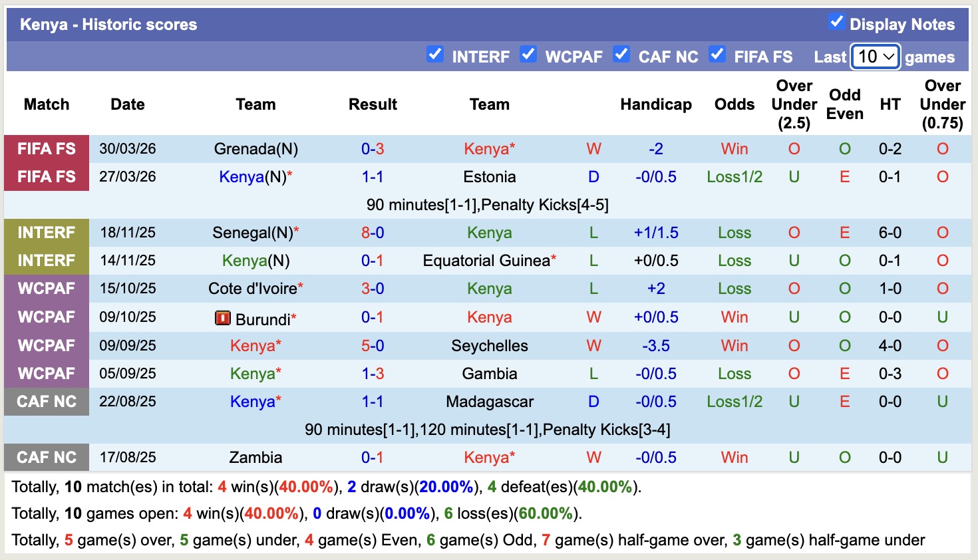This screenshot has height=560, width=978.
Task: Click the Estonia team link
Action: tap(490, 177)
